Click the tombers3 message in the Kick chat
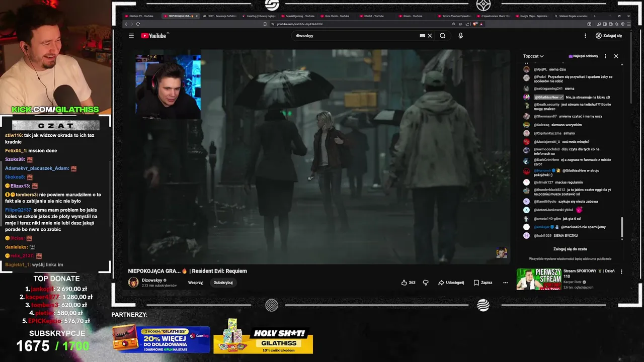The width and height of the screenshot is (644, 362). click(53, 198)
